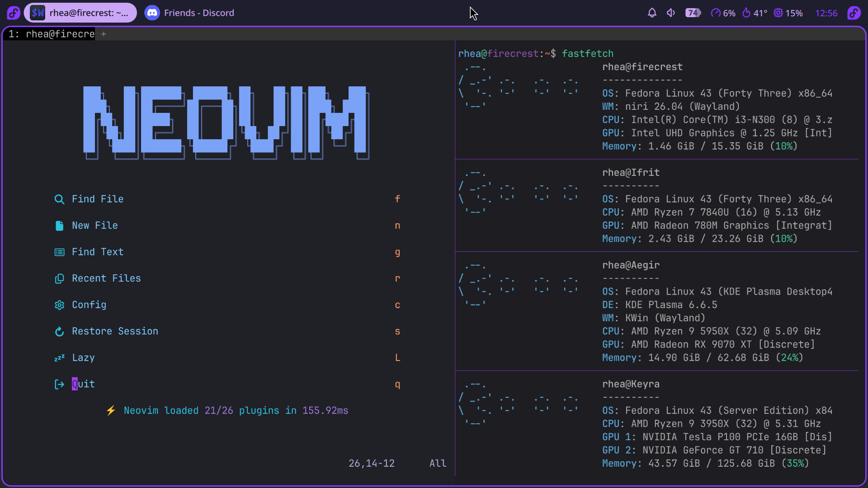Image resolution: width=868 pixels, height=488 pixels.
Task: Click the list icon beside Find Text
Action: 59,252
